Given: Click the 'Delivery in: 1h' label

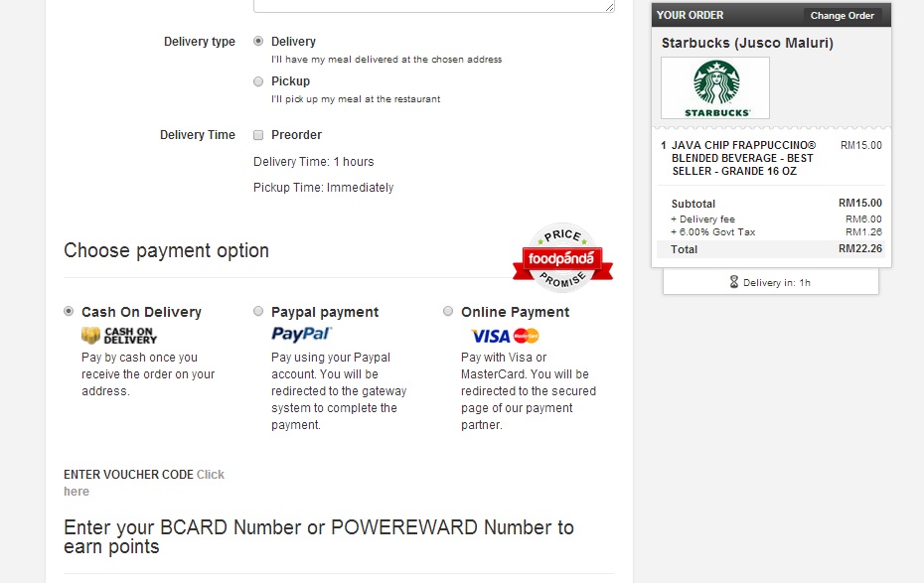Looking at the screenshot, I should pyautogui.click(x=777, y=283).
